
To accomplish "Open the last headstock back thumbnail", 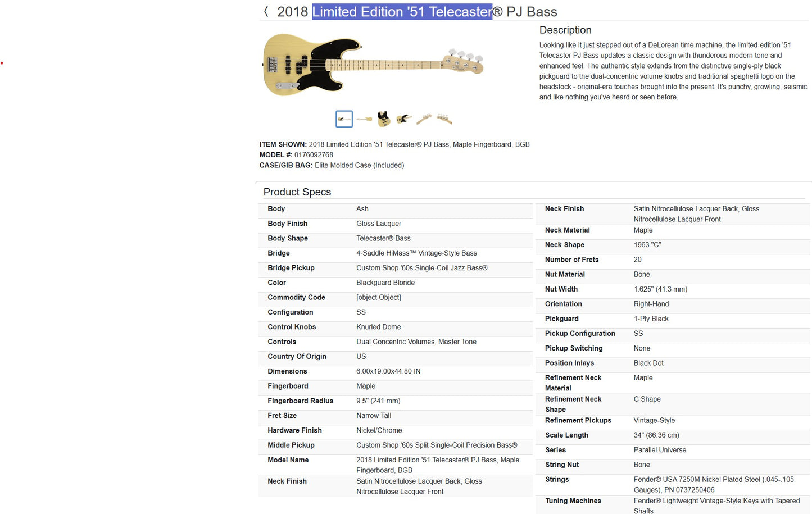I will coord(444,119).
